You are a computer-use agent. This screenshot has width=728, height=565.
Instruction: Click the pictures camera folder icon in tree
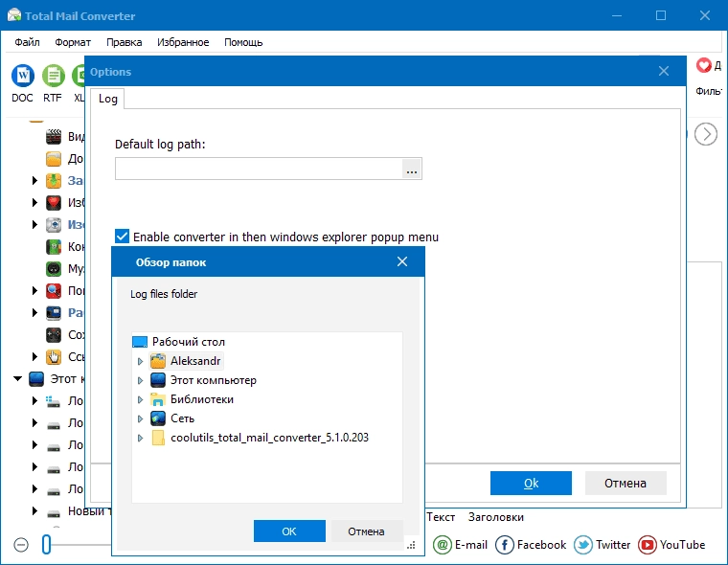click(54, 225)
